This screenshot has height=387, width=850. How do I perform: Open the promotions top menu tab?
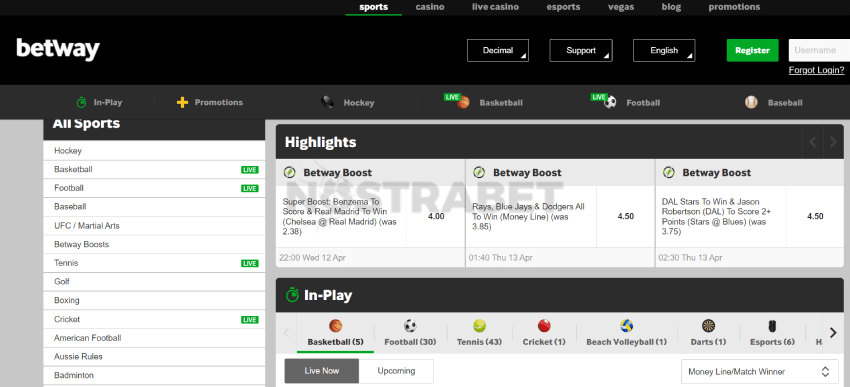point(734,7)
